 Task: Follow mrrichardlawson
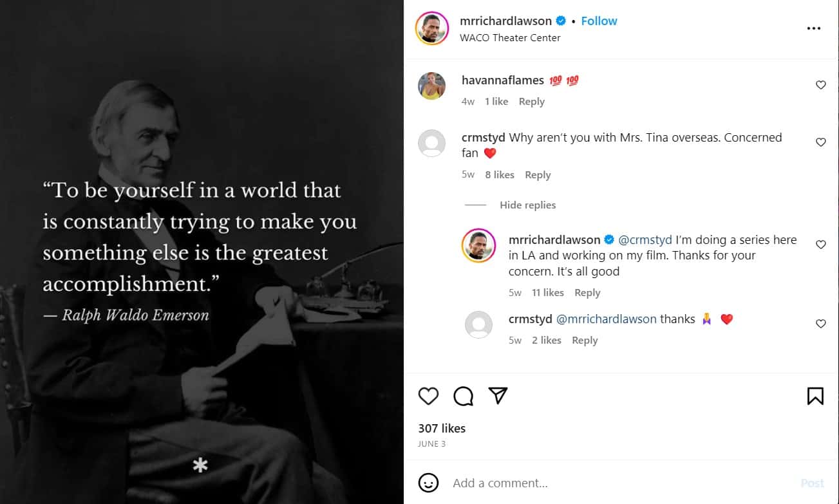(599, 21)
